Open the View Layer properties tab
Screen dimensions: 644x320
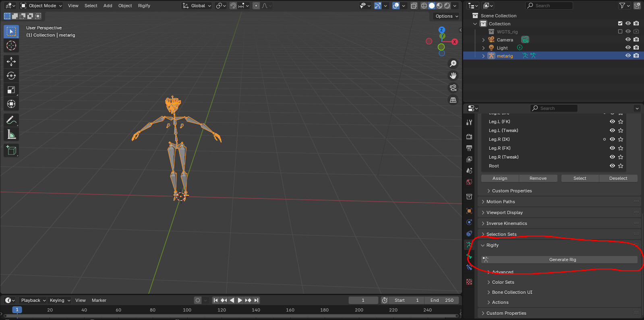click(x=469, y=159)
